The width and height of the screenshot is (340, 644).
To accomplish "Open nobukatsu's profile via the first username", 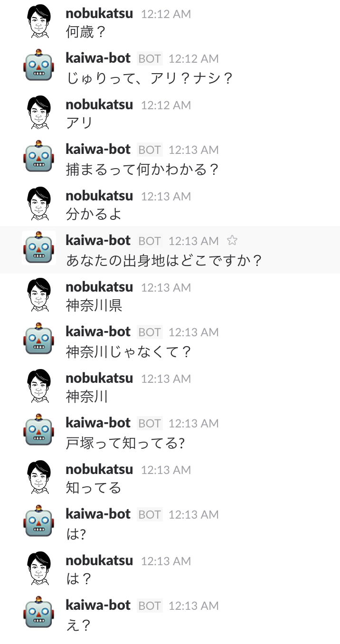I will tap(99, 14).
